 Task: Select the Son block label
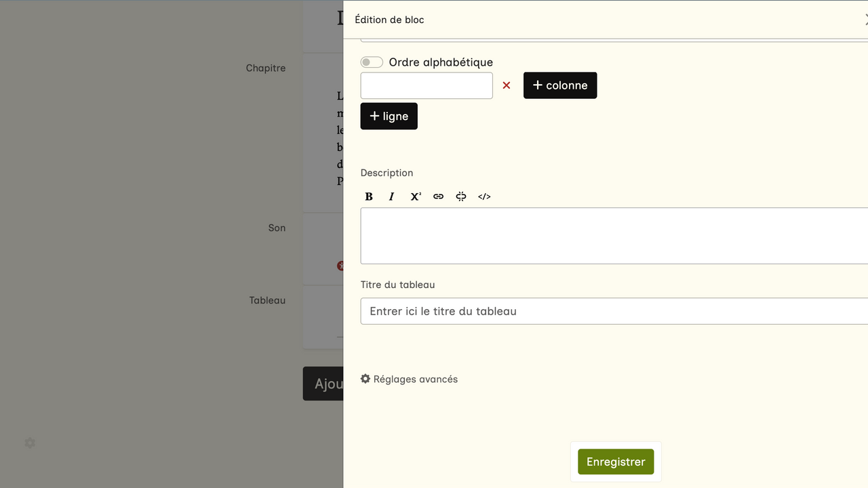click(277, 228)
